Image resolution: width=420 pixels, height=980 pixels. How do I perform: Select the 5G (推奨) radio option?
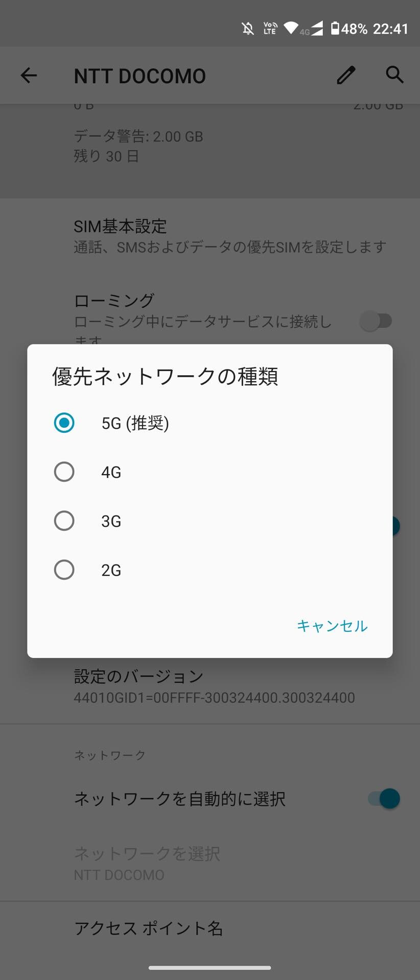64,423
